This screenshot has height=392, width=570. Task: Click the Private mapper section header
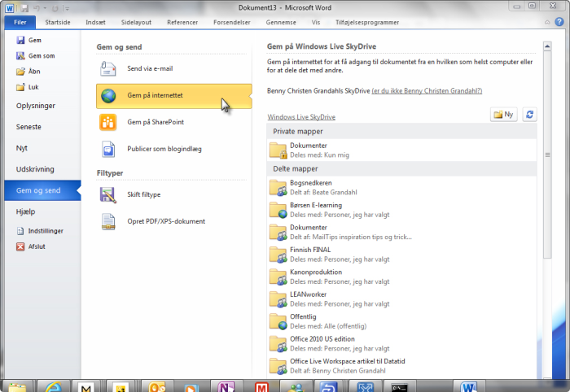click(401, 132)
